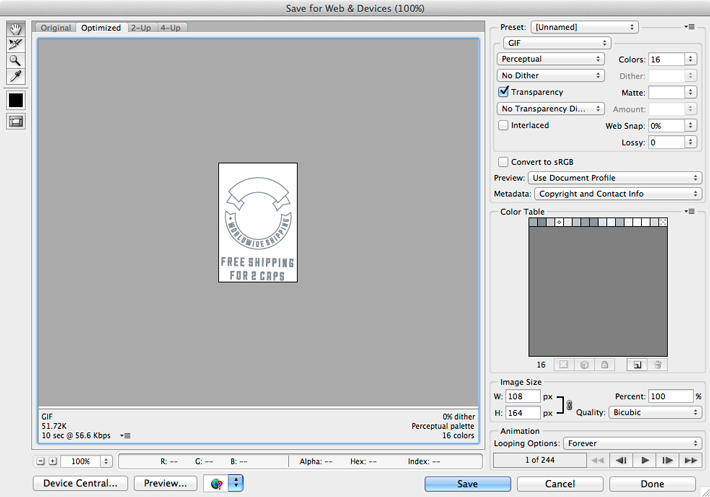Play the animation
710x497 pixels.
pyautogui.click(x=645, y=460)
